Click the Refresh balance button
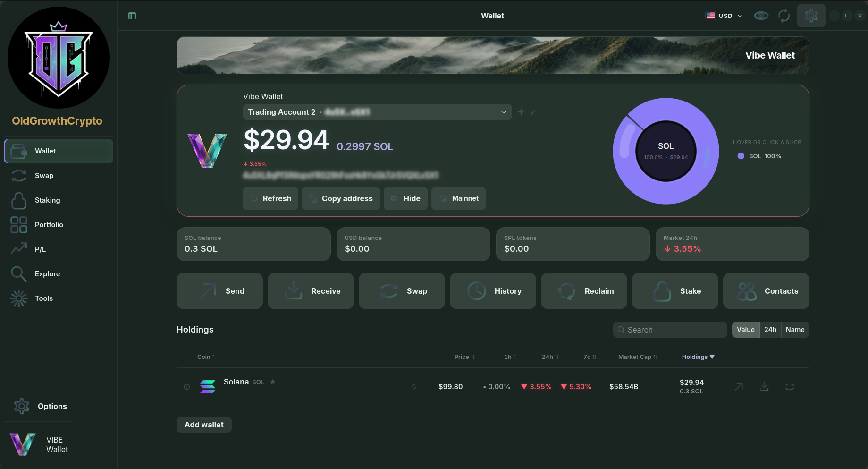This screenshot has height=469, width=868. tap(270, 198)
